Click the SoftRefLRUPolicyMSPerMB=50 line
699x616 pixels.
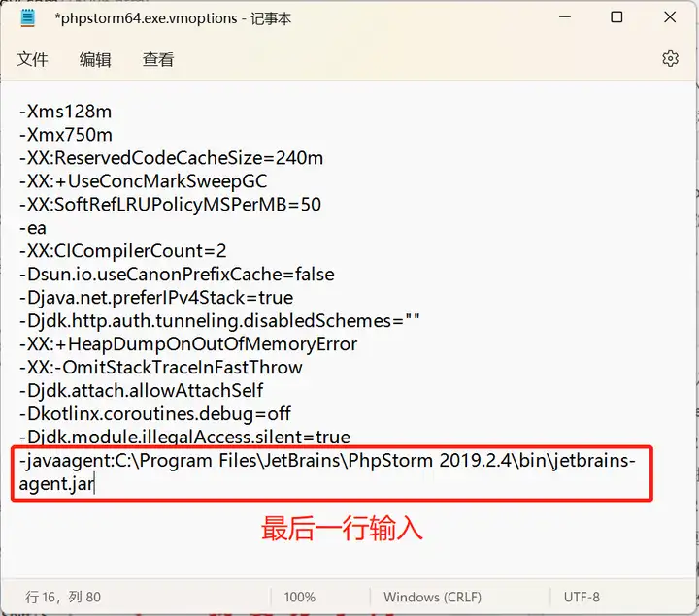(170, 205)
